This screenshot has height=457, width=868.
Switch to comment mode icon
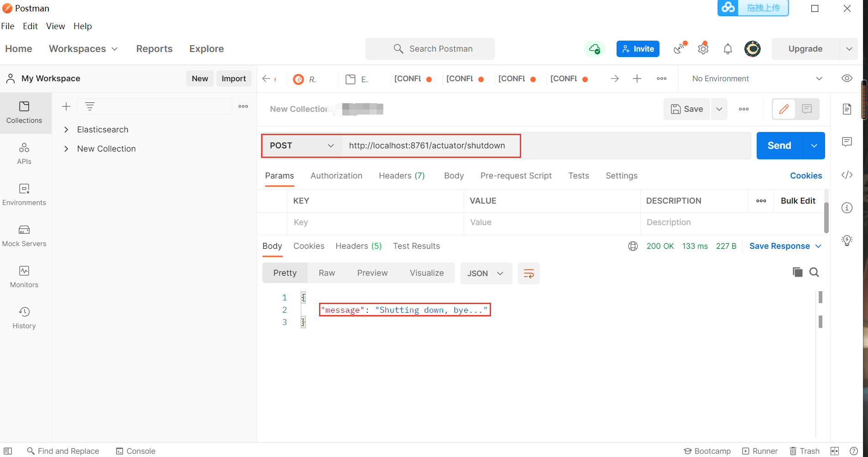click(807, 109)
